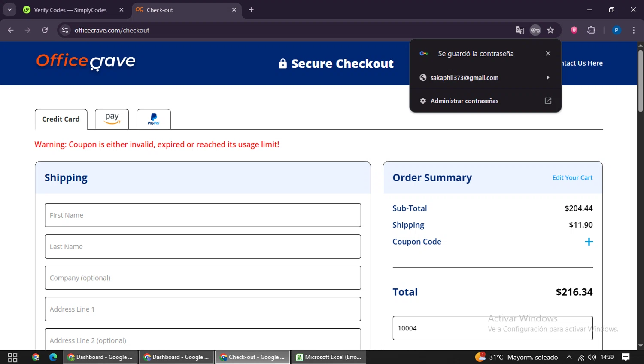Click the OfficeCrave logo
644x364 pixels.
[86, 62]
